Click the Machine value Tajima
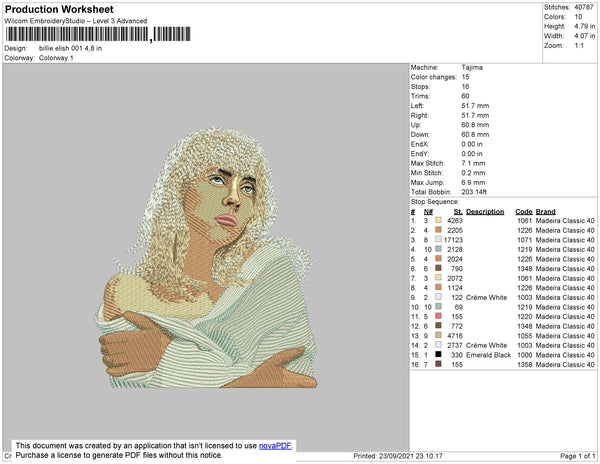This screenshot has height=464, width=600. 472,67
